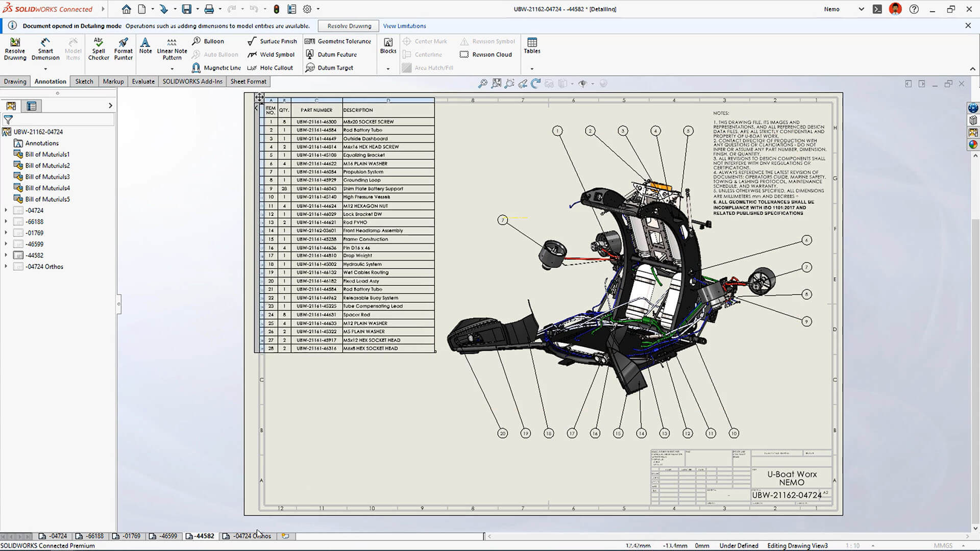This screenshot has height=551, width=980.
Task: Click the Save icon
Action: 187,9
